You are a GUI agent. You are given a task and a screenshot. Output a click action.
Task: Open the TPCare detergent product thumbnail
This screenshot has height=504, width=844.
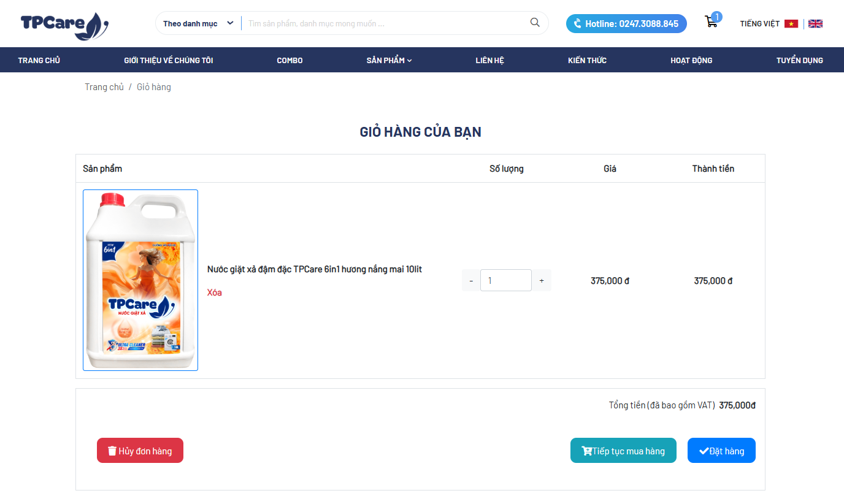[140, 280]
